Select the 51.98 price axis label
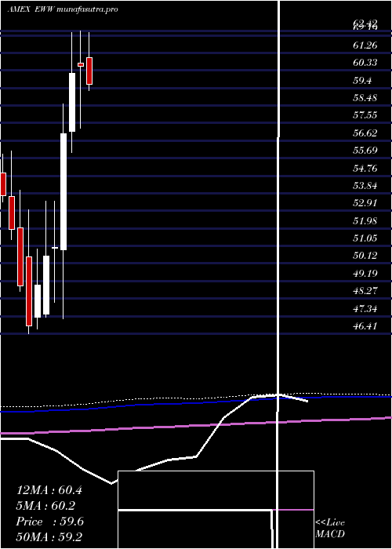Image resolution: width=392 pixels, height=549 pixels. (365, 221)
